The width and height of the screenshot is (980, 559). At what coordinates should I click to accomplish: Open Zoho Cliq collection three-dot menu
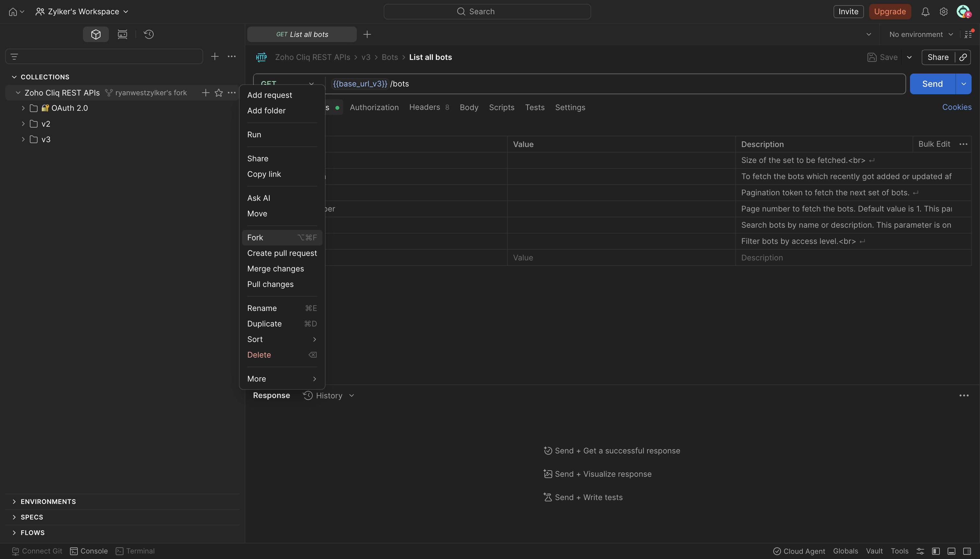click(232, 93)
